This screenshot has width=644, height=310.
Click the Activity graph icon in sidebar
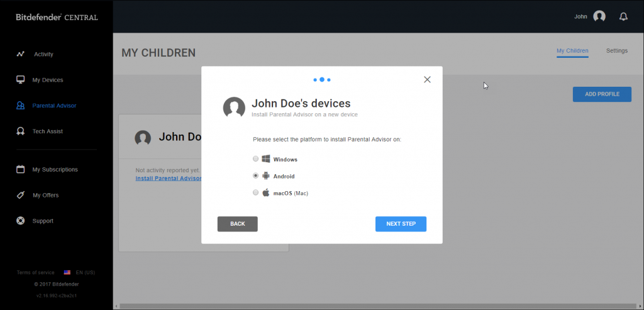coord(21,54)
